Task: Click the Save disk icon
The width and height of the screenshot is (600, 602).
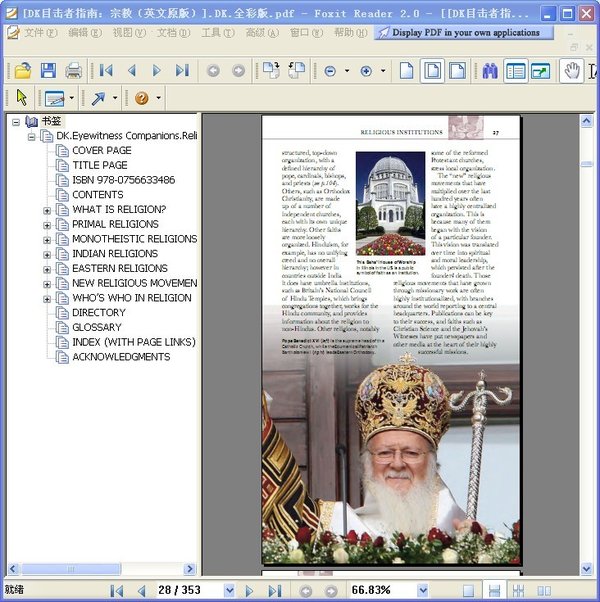Action: tap(48, 71)
